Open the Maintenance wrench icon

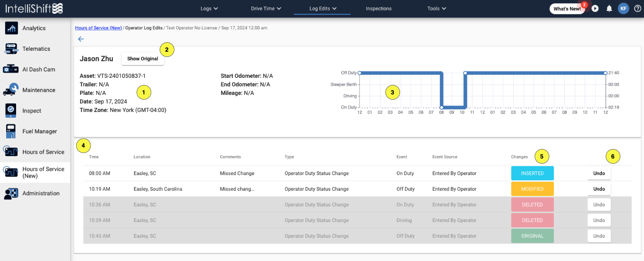pyautogui.click(x=11, y=90)
